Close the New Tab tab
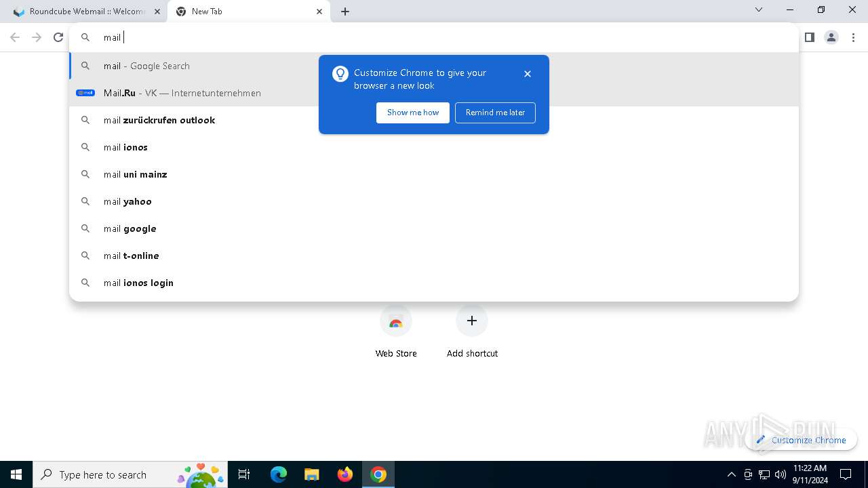868x488 pixels. coord(319,12)
